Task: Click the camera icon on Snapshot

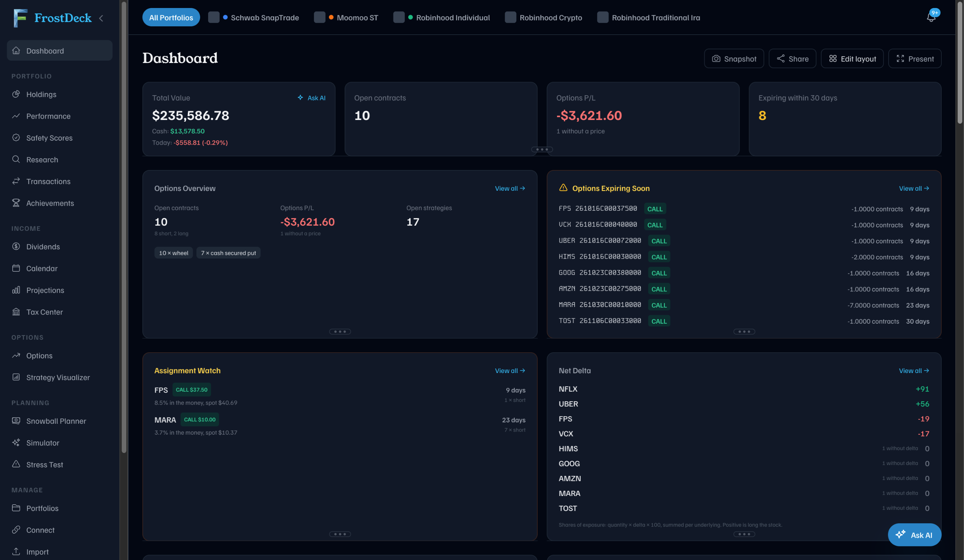Action: 716,58
